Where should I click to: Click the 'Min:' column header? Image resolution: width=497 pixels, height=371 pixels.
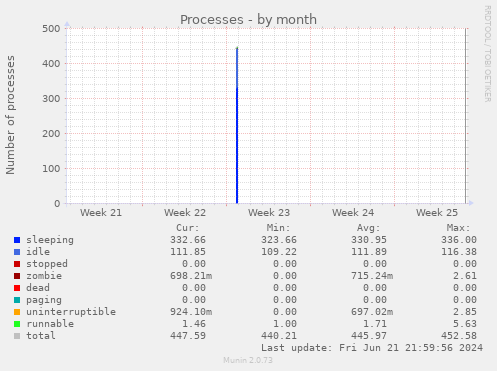click(278, 228)
